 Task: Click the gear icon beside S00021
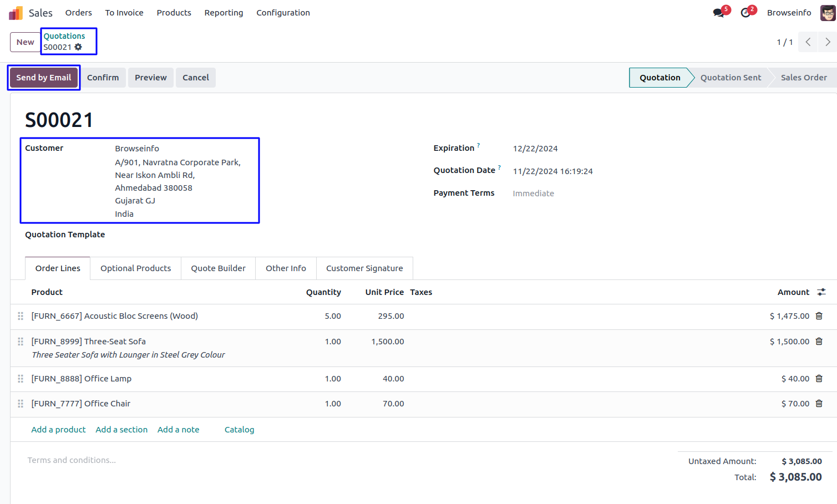pos(78,47)
